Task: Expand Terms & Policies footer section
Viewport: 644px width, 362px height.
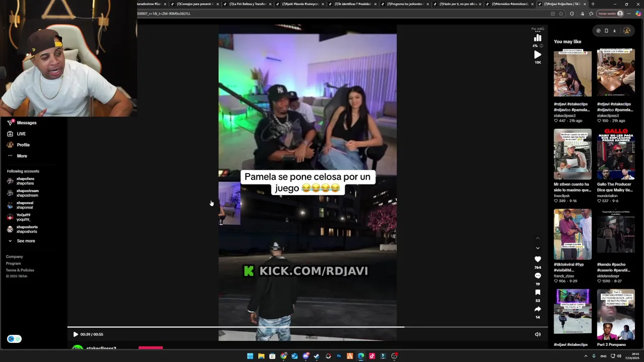Action: point(20,270)
